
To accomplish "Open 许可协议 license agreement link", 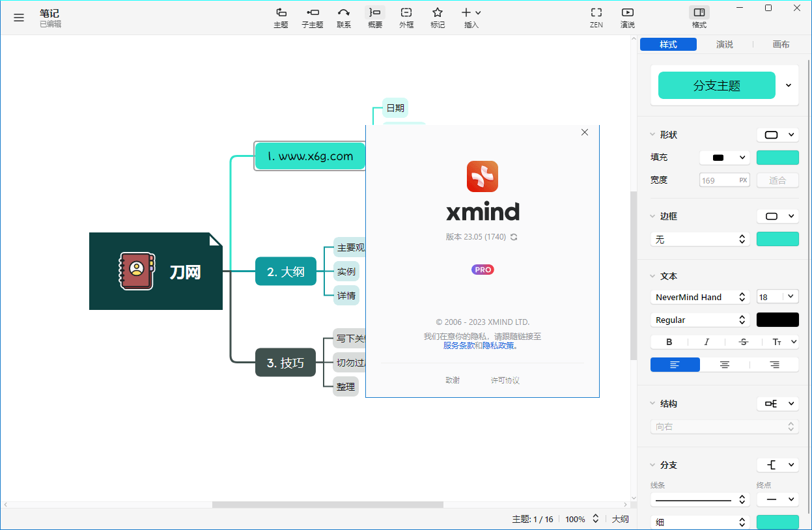I will (505, 380).
